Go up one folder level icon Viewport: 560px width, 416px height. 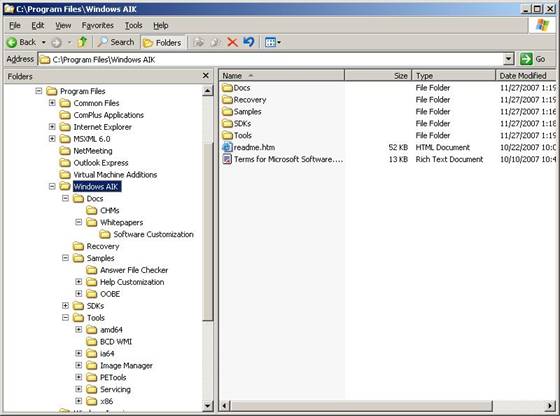(x=82, y=42)
